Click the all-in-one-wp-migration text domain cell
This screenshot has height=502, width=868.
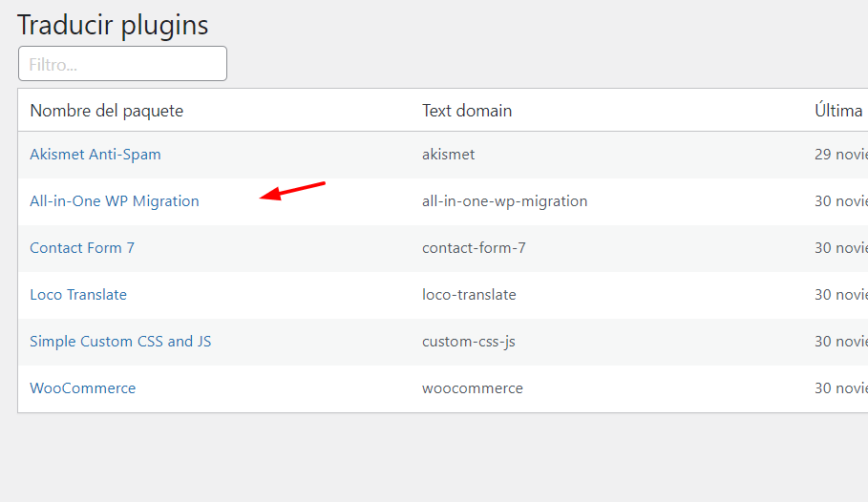click(x=504, y=201)
